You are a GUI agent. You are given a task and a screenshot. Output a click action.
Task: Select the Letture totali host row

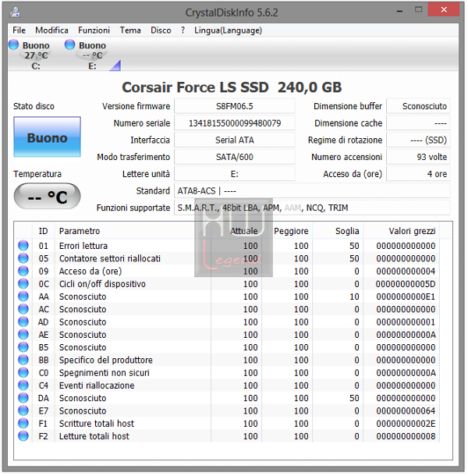click(x=227, y=436)
